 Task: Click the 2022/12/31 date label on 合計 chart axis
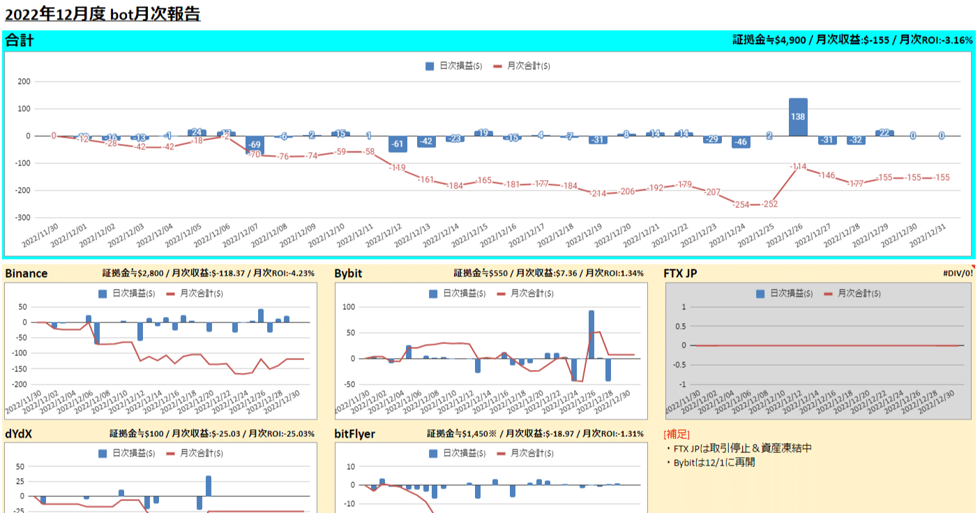(x=929, y=235)
